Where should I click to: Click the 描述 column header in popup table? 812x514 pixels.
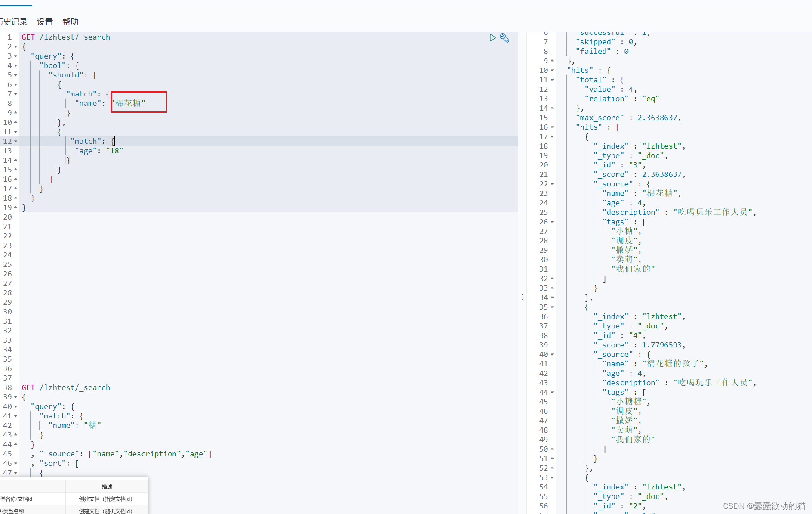(x=107, y=486)
